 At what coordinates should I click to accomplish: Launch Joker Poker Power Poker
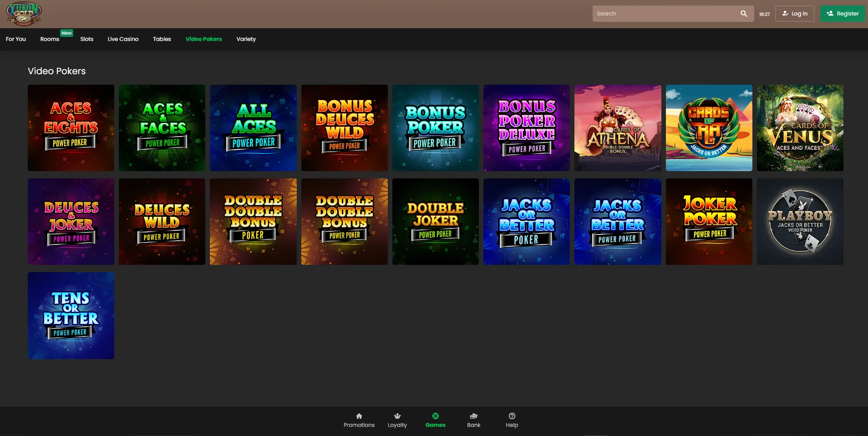pos(709,222)
